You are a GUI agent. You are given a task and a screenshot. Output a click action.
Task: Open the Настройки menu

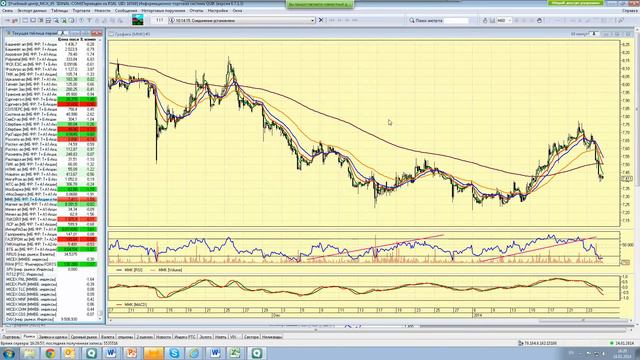point(218,11)
